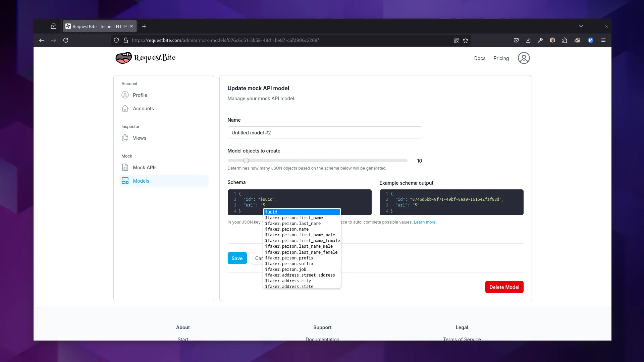Click the site security padlock icon
Screen dimensions: 644x362
[x=126, y=40]
